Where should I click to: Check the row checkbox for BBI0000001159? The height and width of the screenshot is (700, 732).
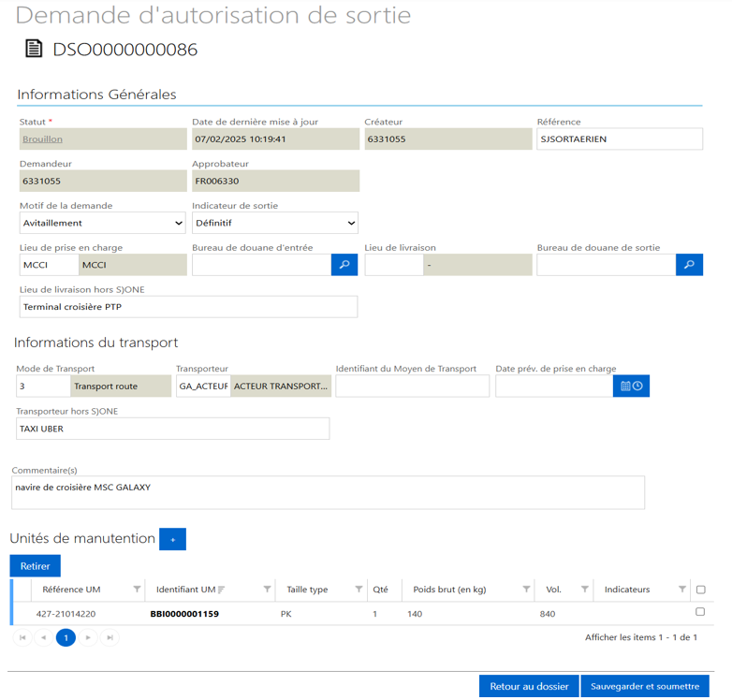700,612
